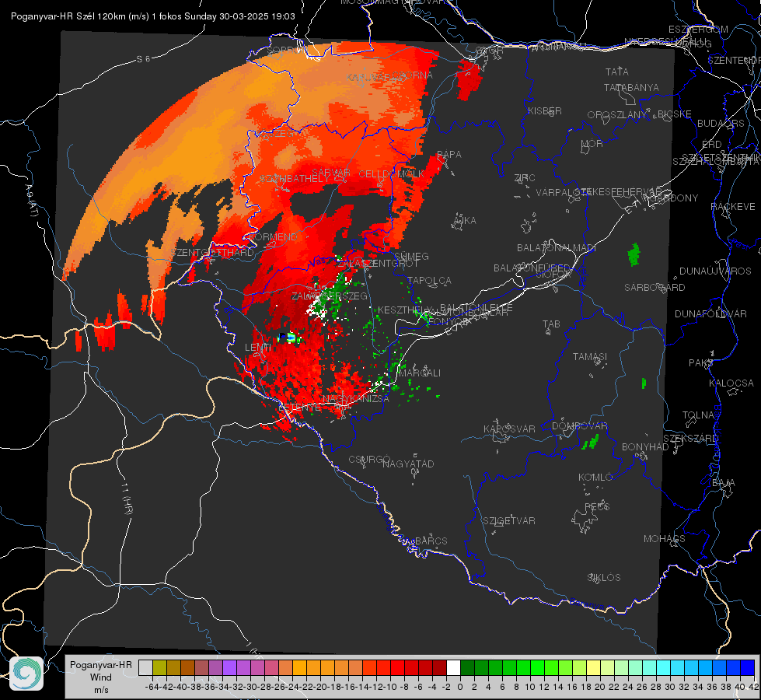Click the white swatch between -2 and 0
This screenshot has height=700, width=761.
click(x=453, y=668)
